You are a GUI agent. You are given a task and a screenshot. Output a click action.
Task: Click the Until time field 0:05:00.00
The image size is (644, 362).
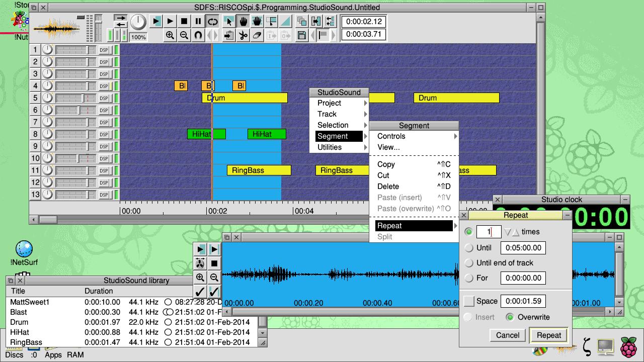coord(523,248)
